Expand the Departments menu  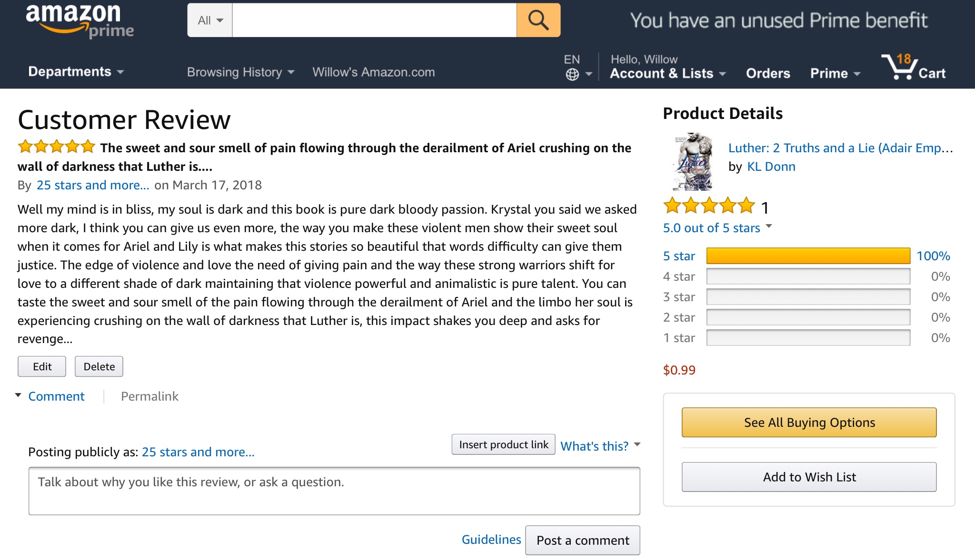click(x=76, y=72)
